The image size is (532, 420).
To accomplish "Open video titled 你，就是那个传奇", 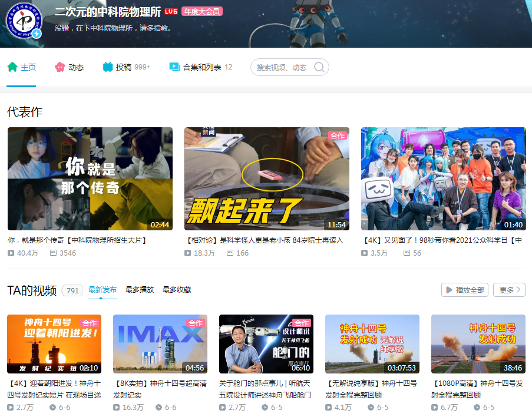I will 77,240.
